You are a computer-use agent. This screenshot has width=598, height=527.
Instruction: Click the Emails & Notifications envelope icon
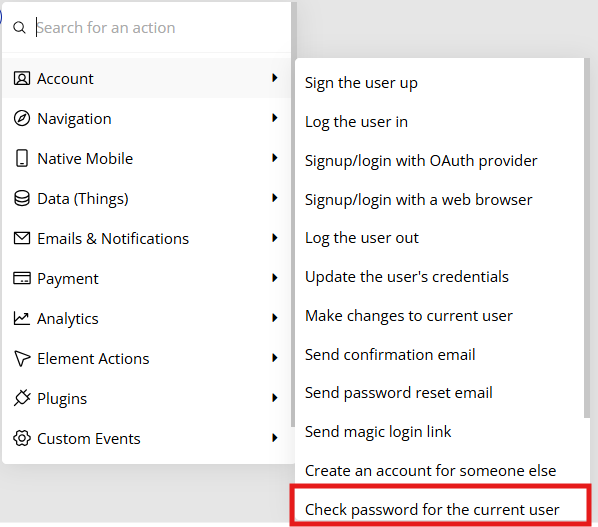(x=22, y=238)
